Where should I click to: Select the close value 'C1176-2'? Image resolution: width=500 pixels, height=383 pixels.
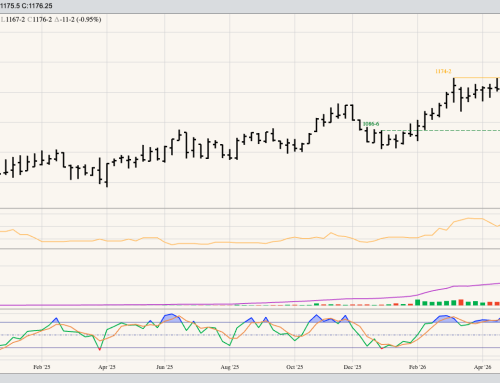pyautogui.click(x=40, y=20)
